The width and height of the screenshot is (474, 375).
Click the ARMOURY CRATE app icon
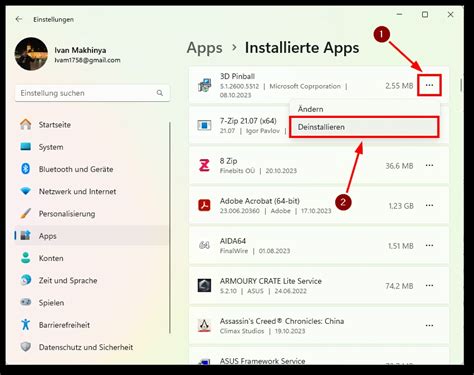tap(204, 285)
